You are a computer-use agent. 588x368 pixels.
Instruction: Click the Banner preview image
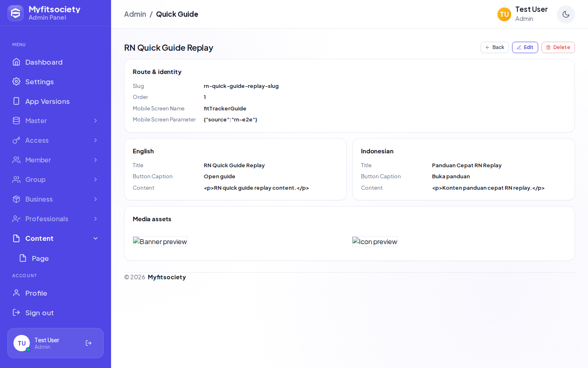(x=160, y=242)
